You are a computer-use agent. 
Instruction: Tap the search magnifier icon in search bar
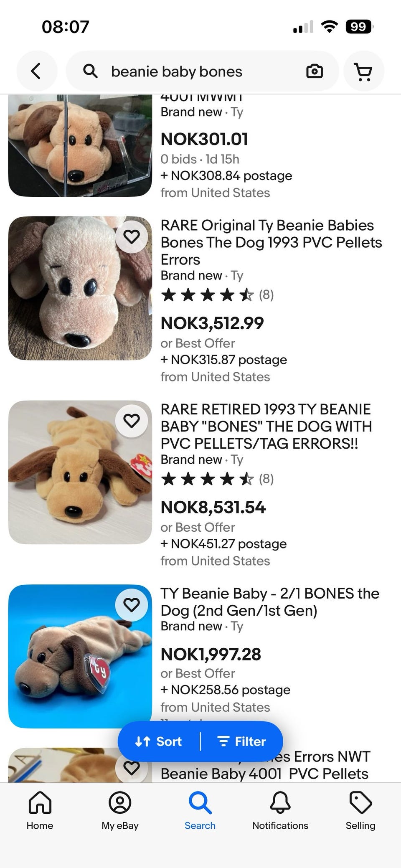[90, 71]
